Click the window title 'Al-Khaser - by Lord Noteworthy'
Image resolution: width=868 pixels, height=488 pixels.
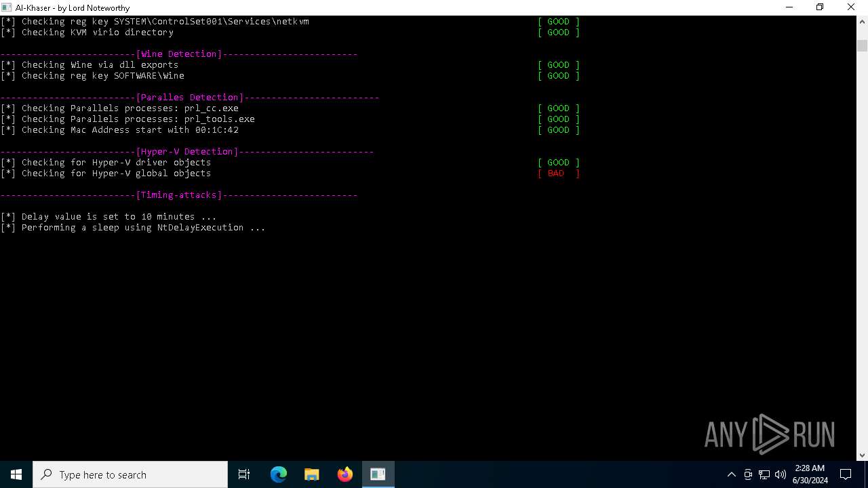point(73,7)
